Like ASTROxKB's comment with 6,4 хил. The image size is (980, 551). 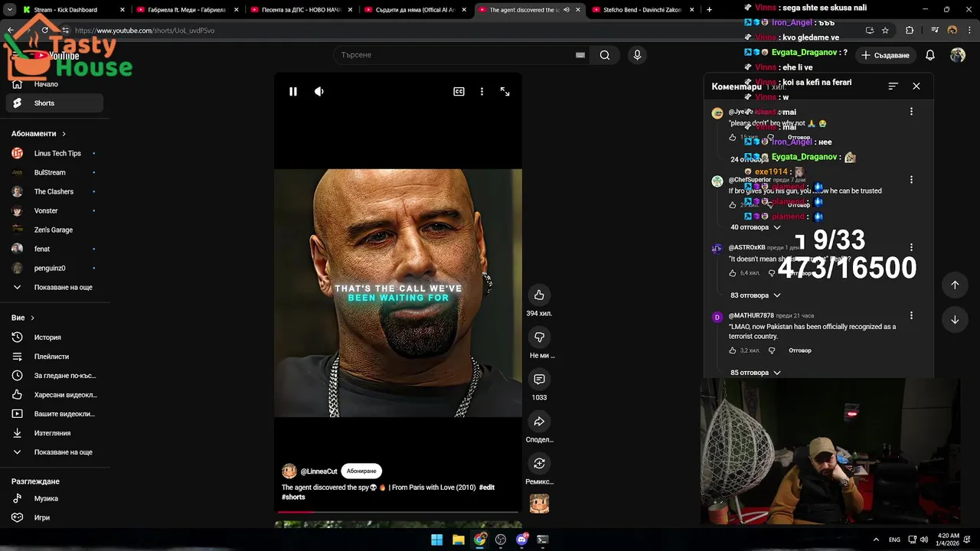733,273
